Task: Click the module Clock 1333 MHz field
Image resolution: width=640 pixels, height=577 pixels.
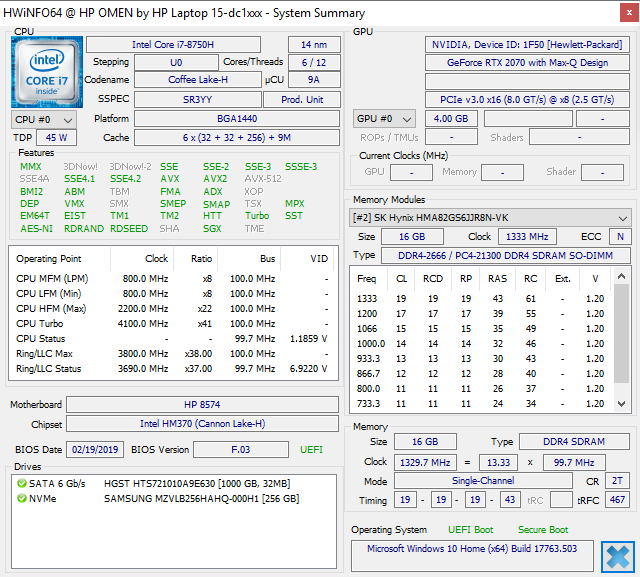Action: click(x=527, y=237)
